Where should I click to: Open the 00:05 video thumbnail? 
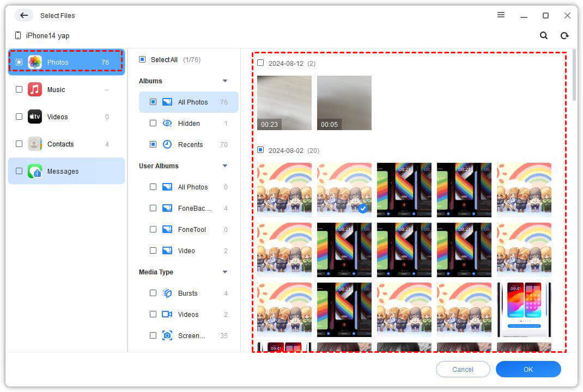[344, 103]
